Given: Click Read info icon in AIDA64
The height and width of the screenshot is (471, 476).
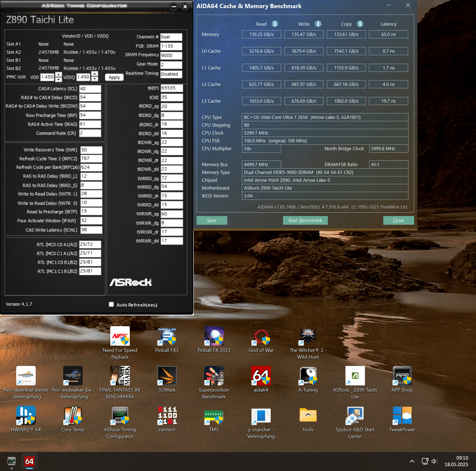Looking at the screenshot, I should (275, 24).
